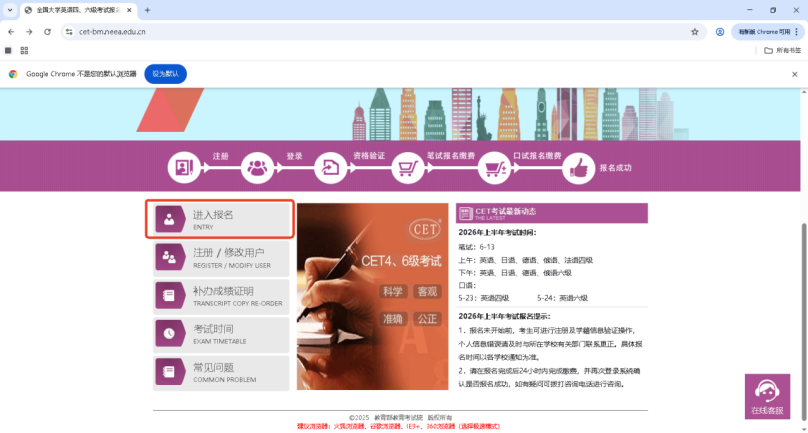Expand the tab search dropdown arrow
The height and width of the screenshot is (433, 808).
[9, 10]
